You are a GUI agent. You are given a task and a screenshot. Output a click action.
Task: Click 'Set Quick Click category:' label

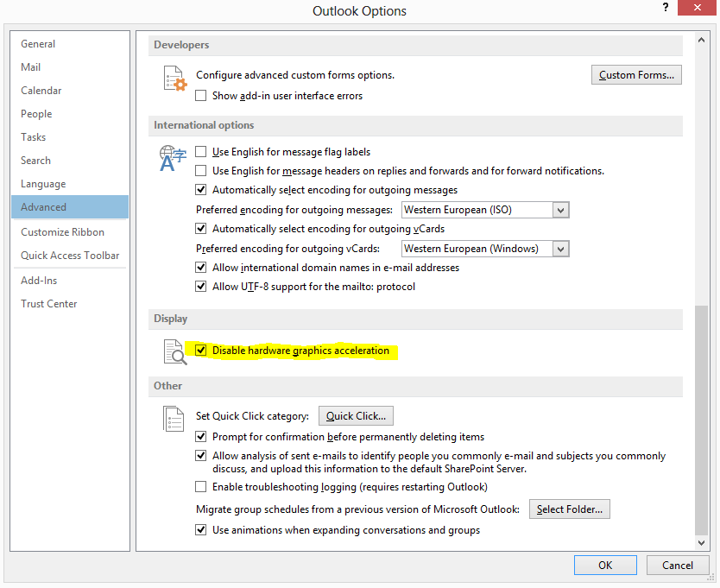tap(252, 416)
